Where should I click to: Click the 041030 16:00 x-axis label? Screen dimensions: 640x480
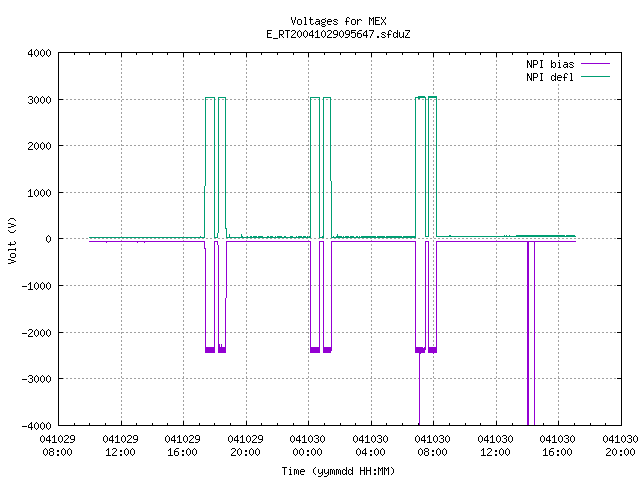point(557,446)
